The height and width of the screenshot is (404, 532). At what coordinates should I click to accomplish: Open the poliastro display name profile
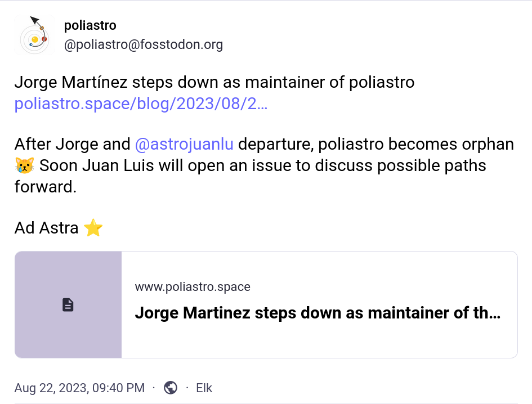90,25
